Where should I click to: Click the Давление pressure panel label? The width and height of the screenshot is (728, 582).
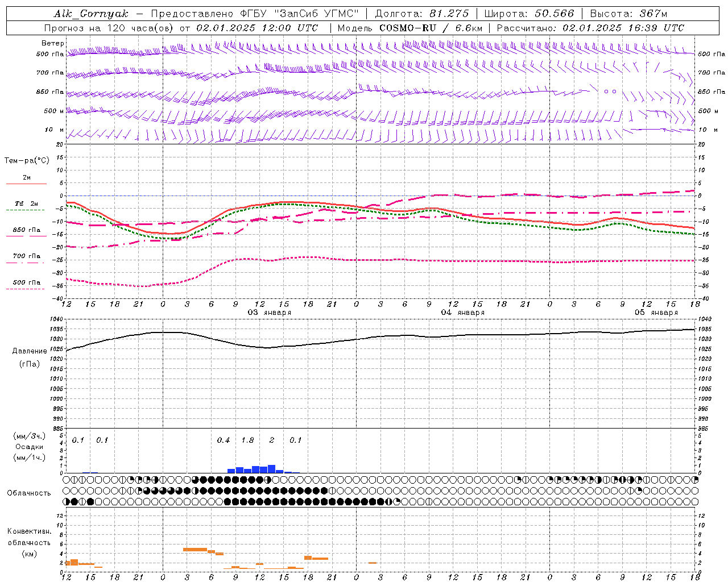pos(30,351)
